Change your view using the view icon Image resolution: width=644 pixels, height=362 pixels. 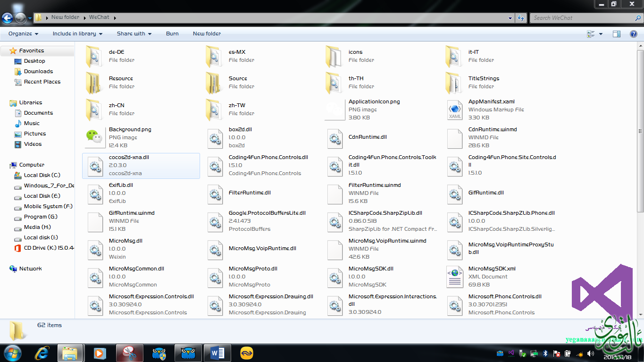point(591,34)
